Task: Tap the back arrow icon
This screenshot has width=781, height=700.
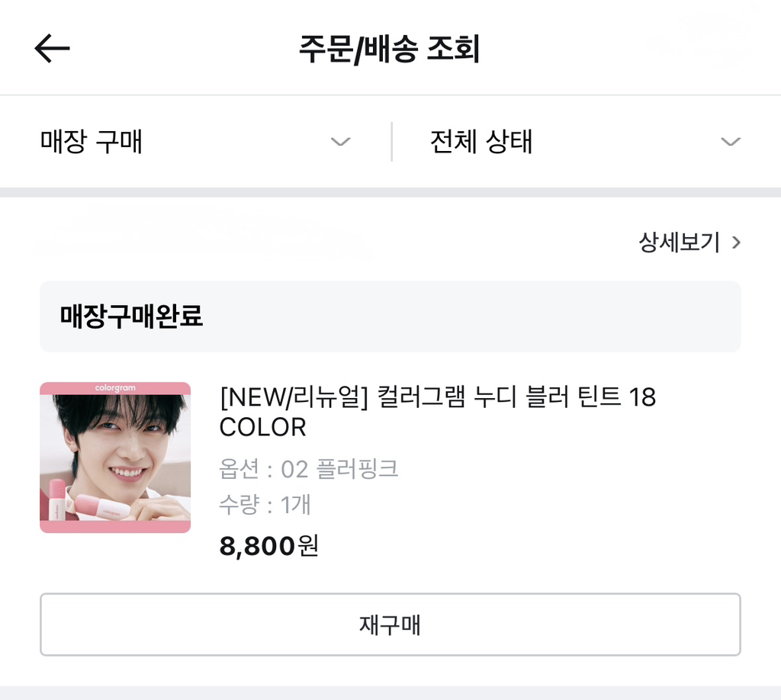Action: 52,49
